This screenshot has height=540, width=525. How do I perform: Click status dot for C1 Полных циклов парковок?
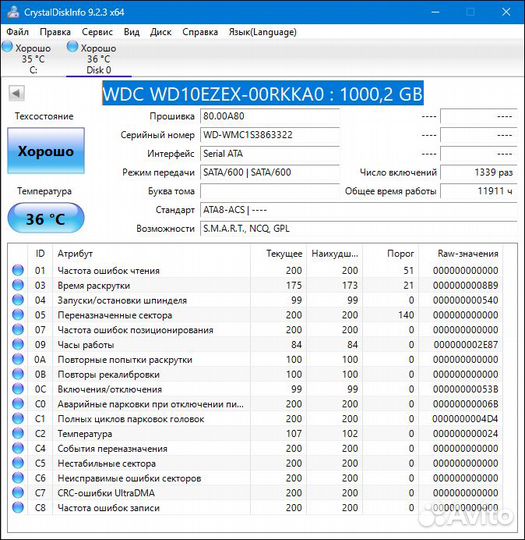[x=18, y=418]
